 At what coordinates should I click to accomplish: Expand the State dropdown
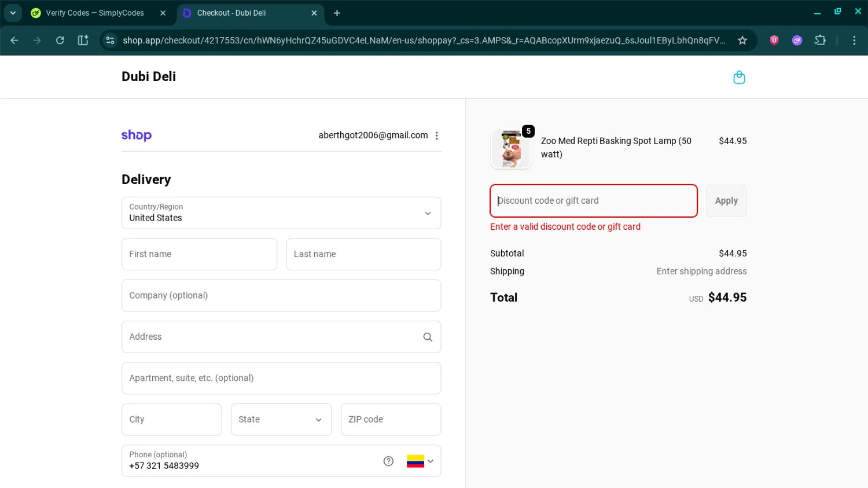(x=281, y=420)
